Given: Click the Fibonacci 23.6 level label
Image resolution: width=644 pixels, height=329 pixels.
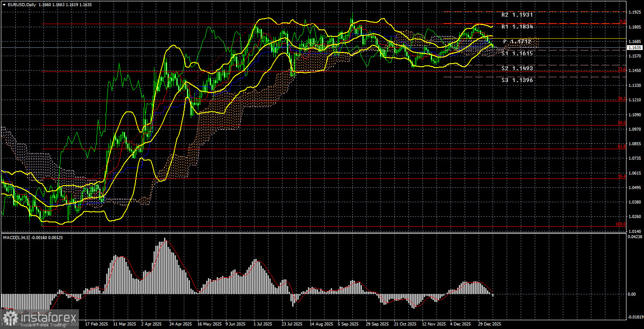Looking at the screenshot, I should [621, 69].
